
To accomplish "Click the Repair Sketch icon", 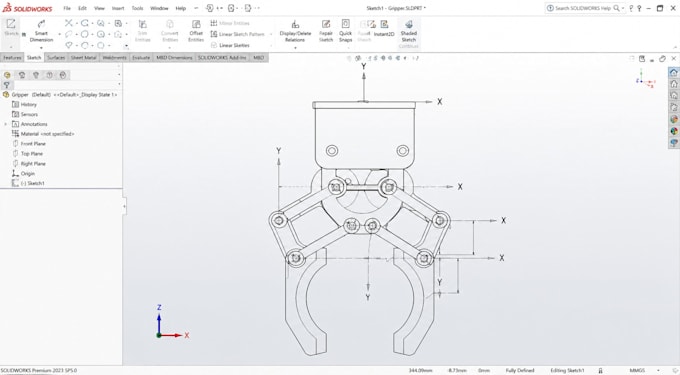I will pos(326,31).
